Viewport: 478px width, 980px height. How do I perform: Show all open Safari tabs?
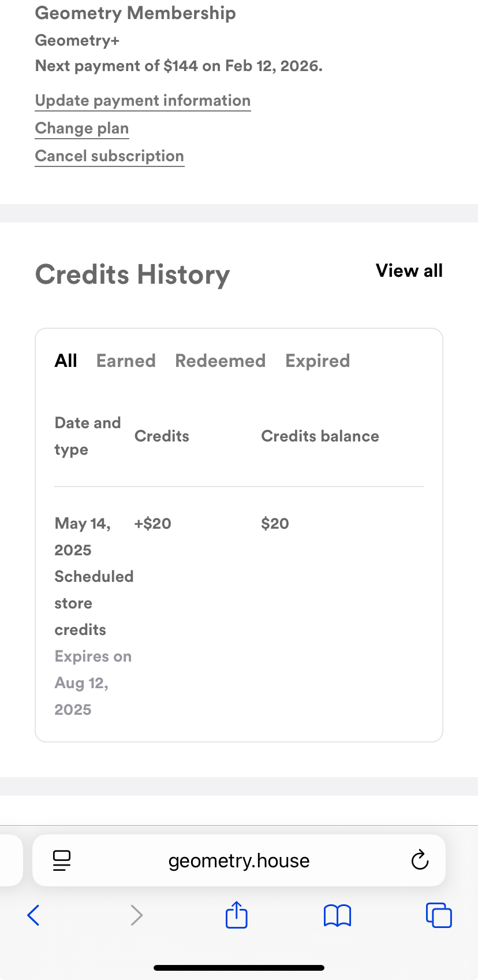tap(439, 915)
